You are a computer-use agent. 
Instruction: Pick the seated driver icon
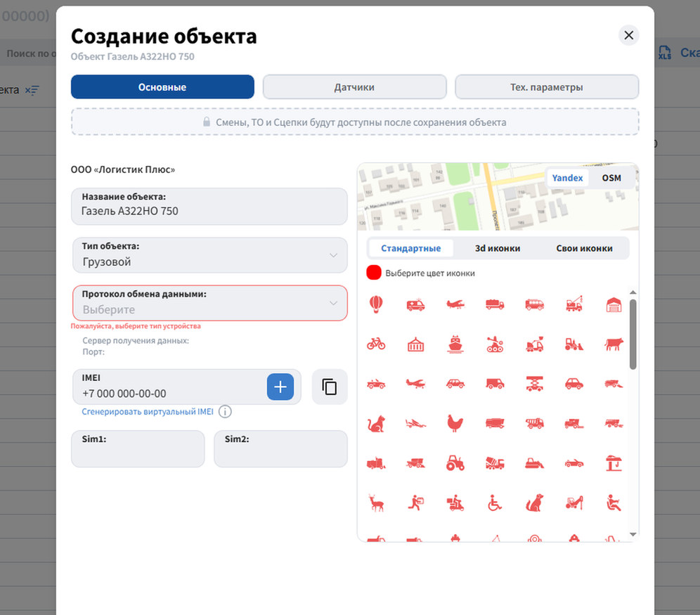click(x=614, y=503)
